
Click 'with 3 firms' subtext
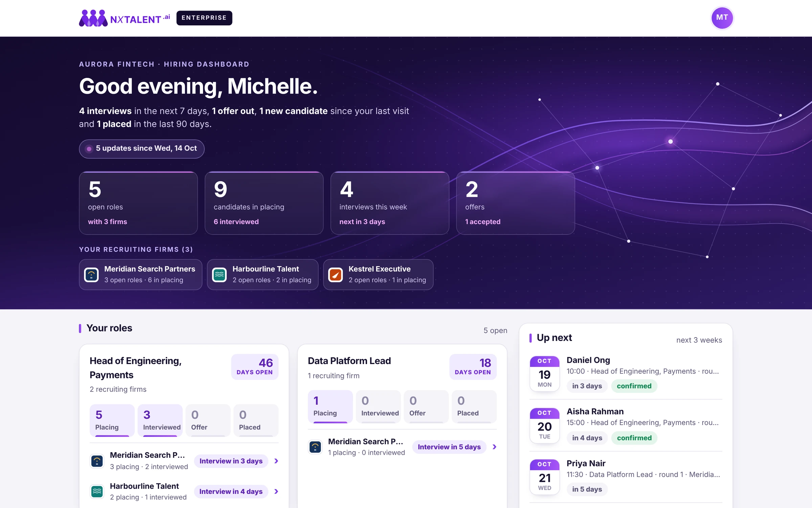pyautogui.click(x=108, y=222)
